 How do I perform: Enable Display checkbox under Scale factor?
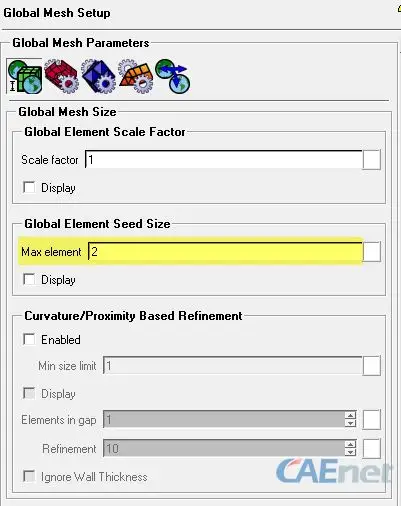coord(29,187)
